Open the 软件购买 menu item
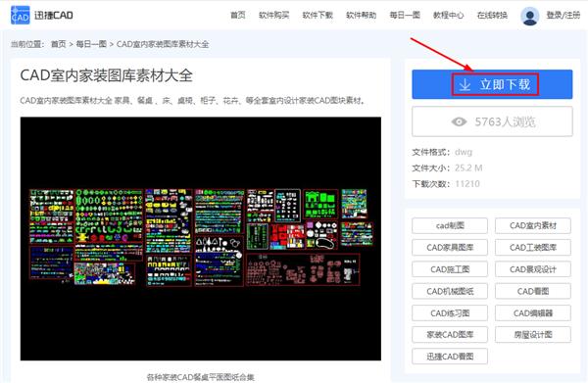 [273, 15]
